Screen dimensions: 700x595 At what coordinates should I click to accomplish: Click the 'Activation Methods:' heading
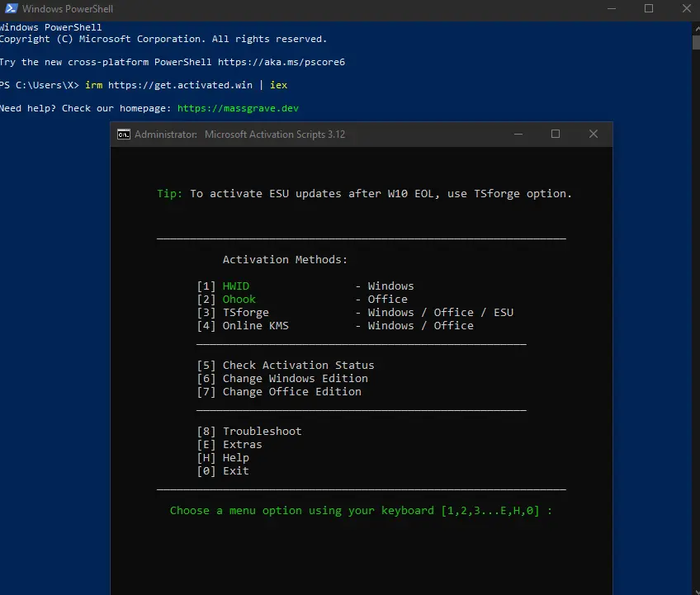(x=285, y=260)
